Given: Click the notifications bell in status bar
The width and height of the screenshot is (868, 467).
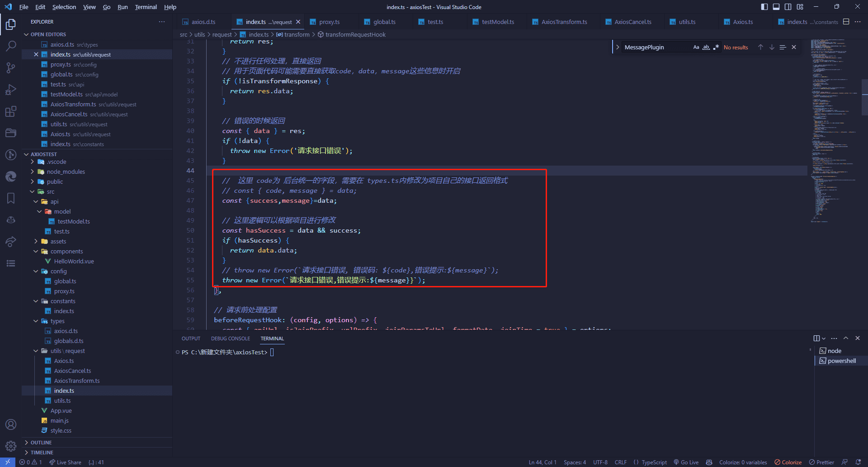Looking at the screenshot, I should coord(859,462).
